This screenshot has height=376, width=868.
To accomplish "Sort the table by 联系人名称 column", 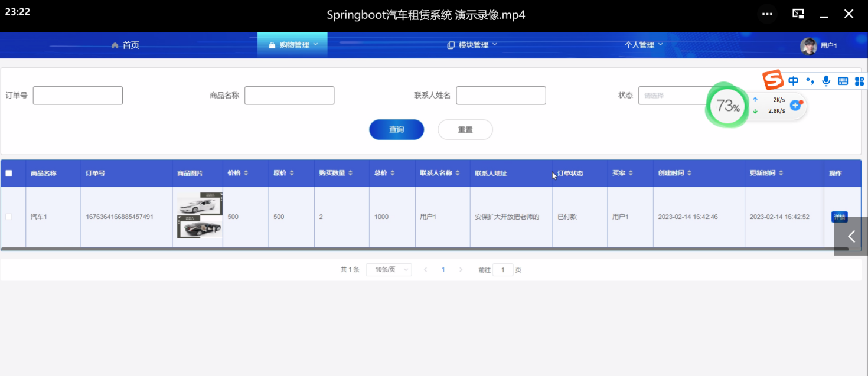I will (458, 173).
